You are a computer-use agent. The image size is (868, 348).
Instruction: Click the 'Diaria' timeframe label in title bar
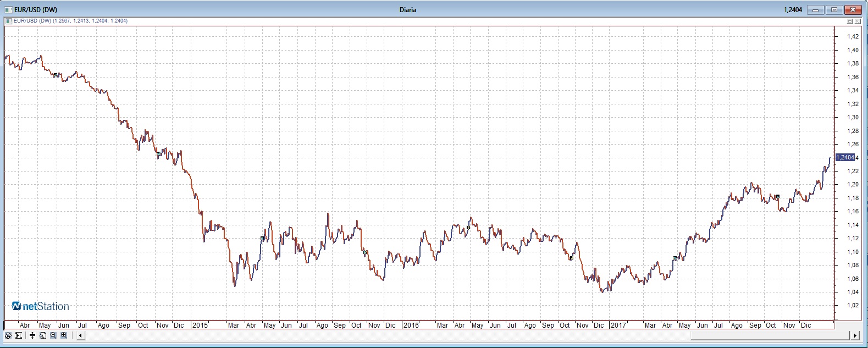[407, 10]
